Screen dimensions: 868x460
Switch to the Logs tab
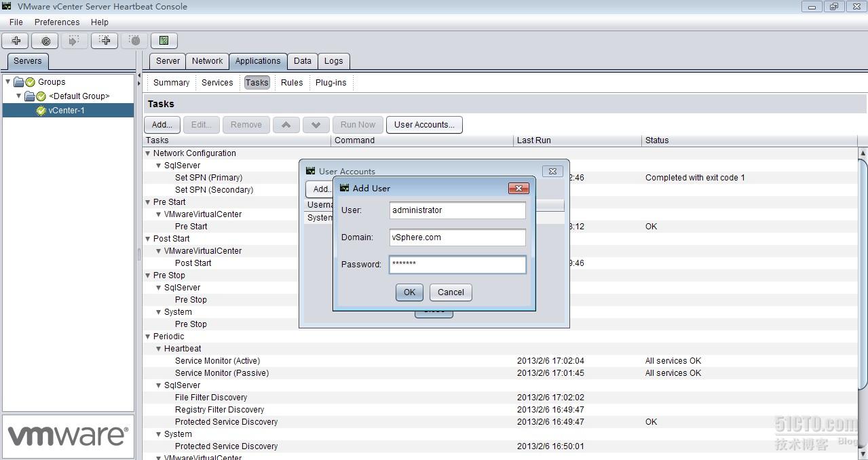[x=333, y=61]
